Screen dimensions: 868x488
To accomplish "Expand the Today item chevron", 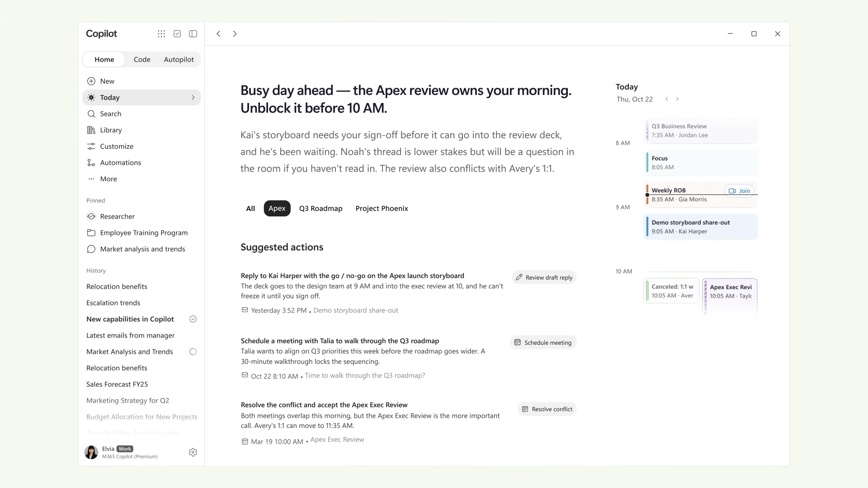I will (193, 98).
